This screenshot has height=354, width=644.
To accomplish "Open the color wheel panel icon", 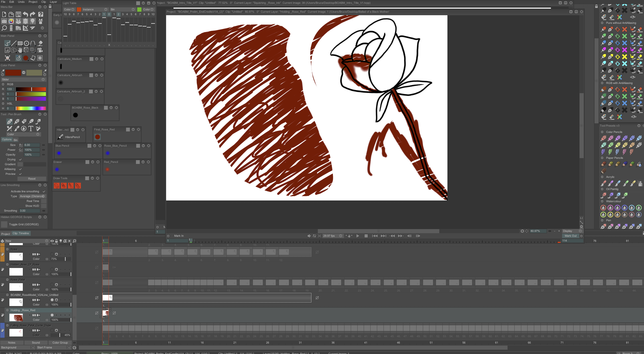I will point(11,21).
